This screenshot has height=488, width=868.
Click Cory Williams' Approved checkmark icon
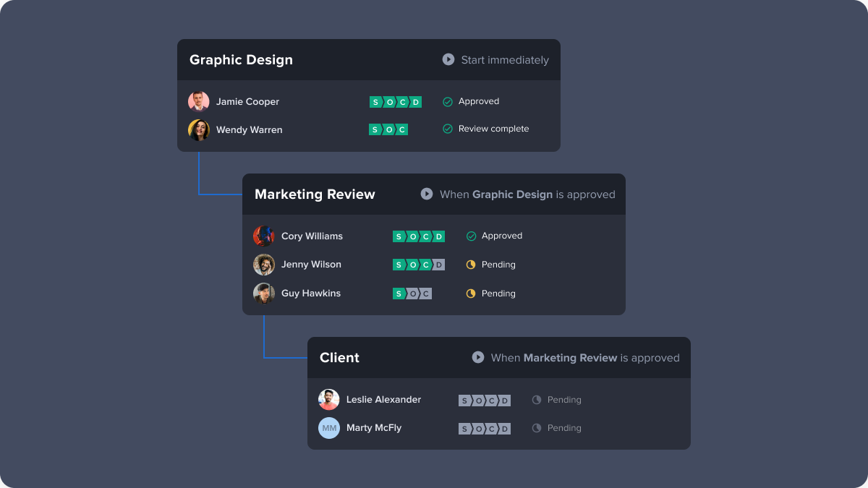[471, 236]
